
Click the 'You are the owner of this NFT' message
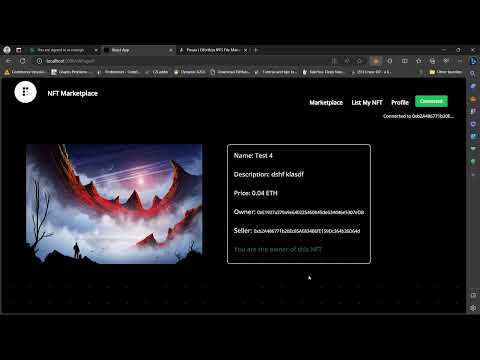pos(278,249)
